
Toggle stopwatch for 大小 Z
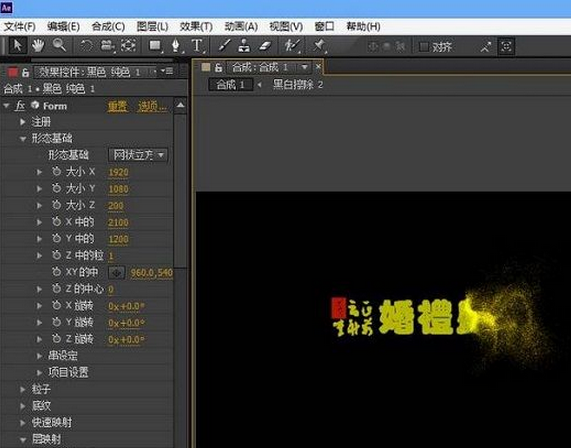(x=56, y=205)
